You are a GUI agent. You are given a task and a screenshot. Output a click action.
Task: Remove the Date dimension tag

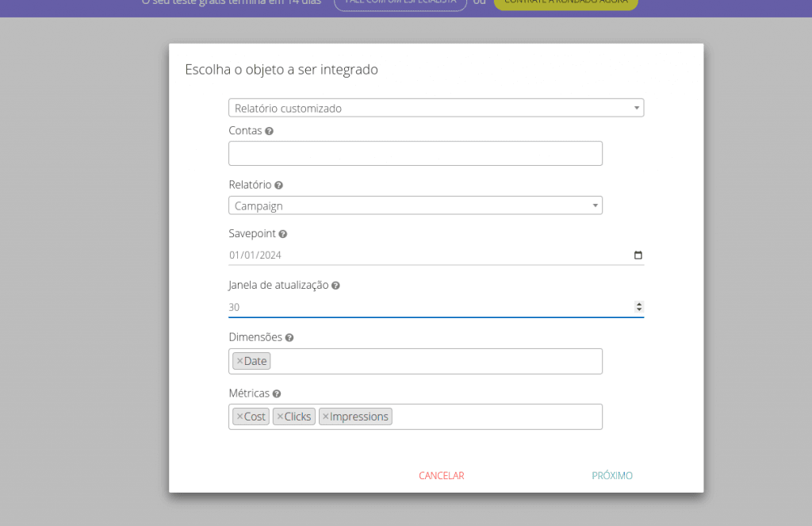(x=239, y=361)
